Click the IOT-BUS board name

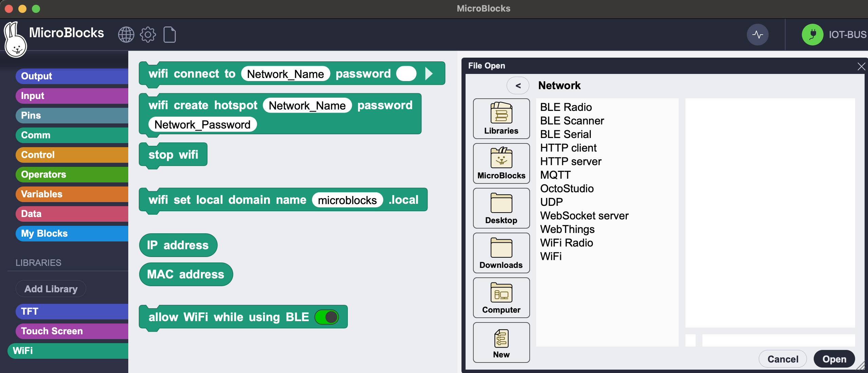(x=848, y=35)
